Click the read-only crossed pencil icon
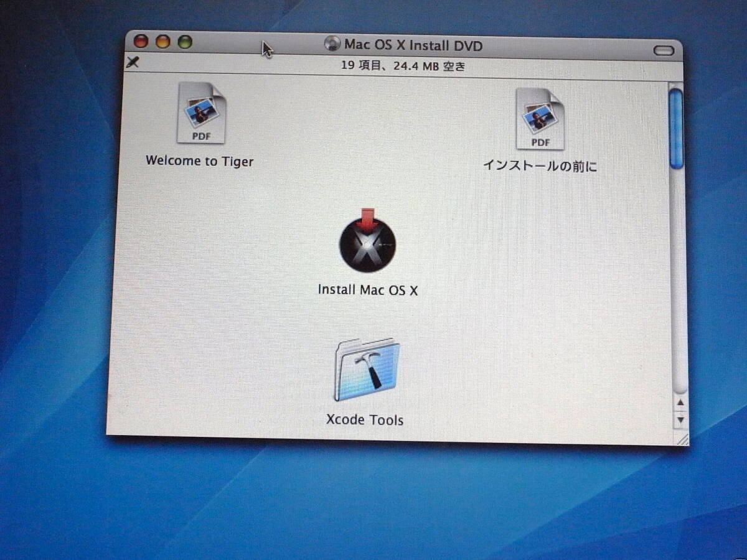747x560 pixels. [132, 62]
